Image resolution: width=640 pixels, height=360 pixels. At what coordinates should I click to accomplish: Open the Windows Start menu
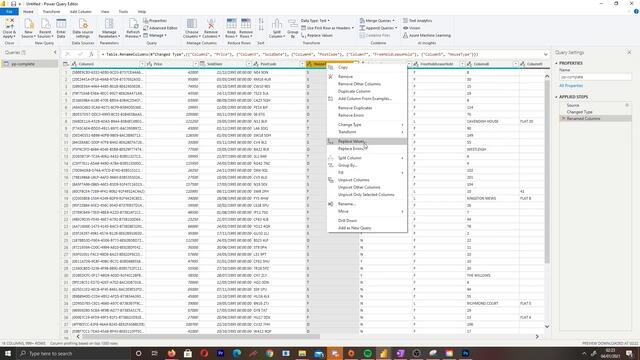coord(7,353)
